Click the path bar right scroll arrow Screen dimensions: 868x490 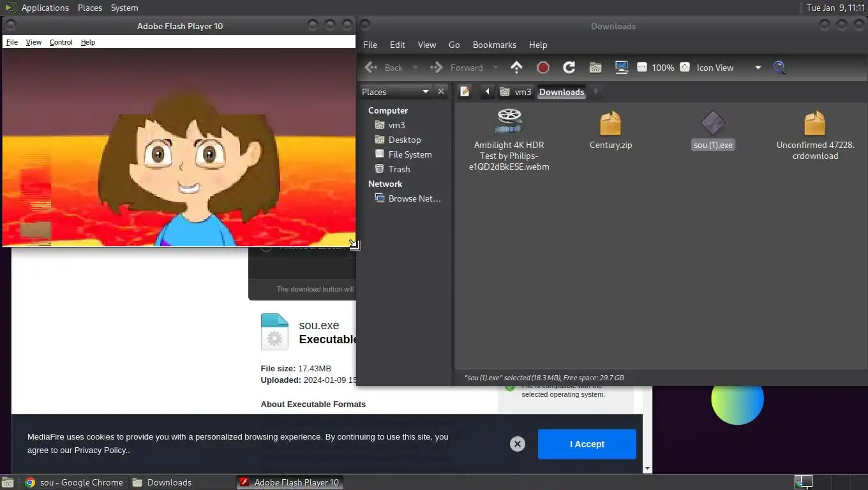(596, 92)
